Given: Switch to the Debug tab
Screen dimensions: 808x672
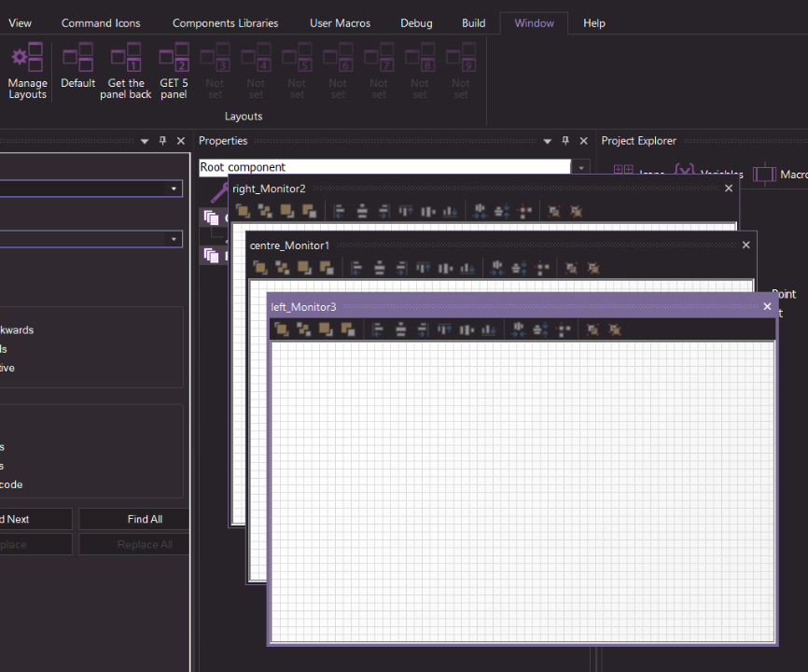Looking at the screenshot, I should click(x=416, y=23).
